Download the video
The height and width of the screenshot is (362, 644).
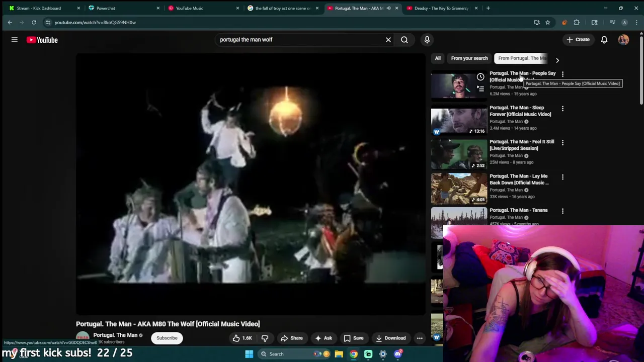pyautogui.click(x=390, y=338)
